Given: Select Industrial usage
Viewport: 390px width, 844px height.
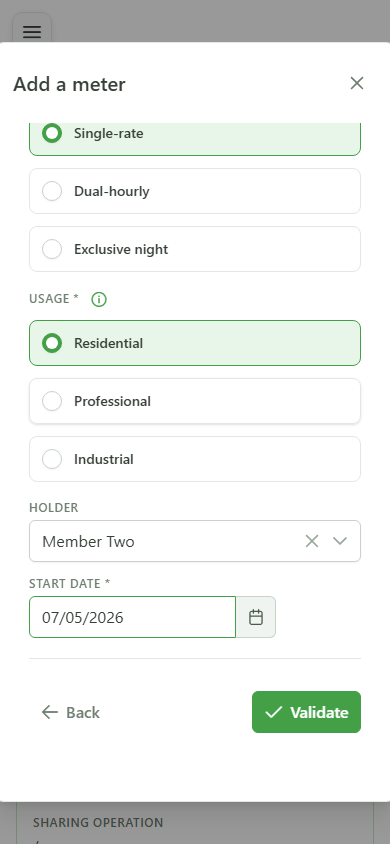Looking at the screenshot, I should (195, 459).
